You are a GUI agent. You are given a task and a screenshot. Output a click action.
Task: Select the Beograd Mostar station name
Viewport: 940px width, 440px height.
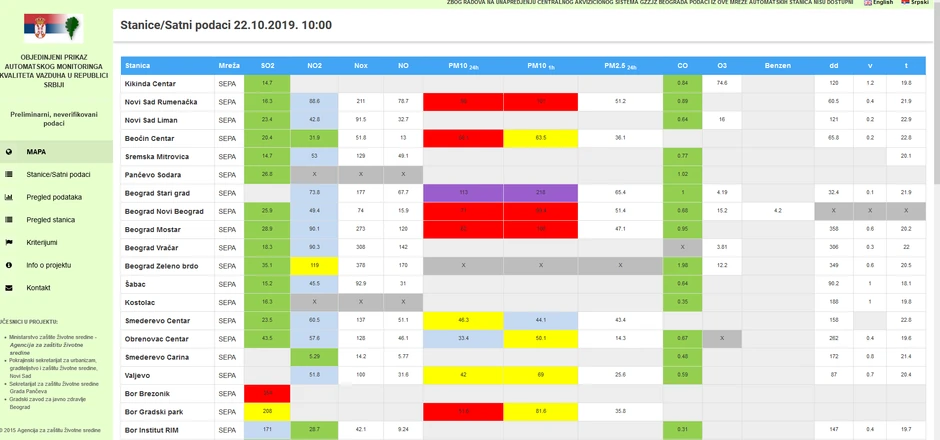152,230
